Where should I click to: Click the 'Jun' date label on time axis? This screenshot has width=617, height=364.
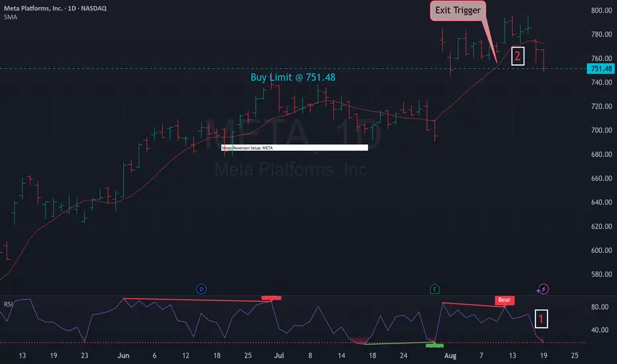(123, 356)
